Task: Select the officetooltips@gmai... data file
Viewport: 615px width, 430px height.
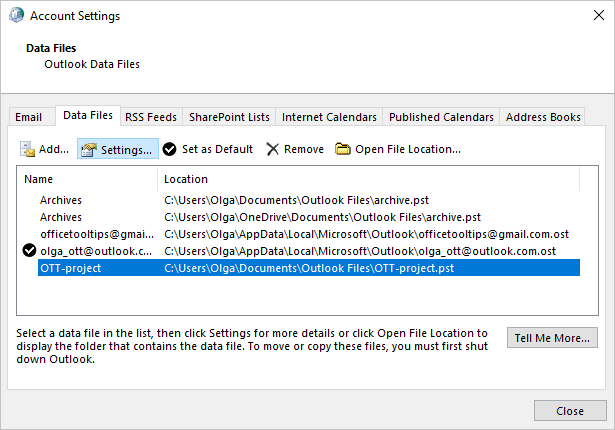Action: point(309,234)
